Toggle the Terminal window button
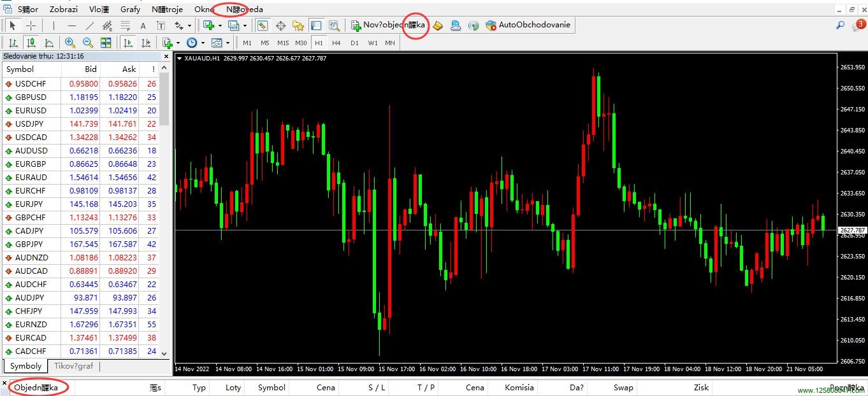868x396 pixels. (x=315, y=25)
